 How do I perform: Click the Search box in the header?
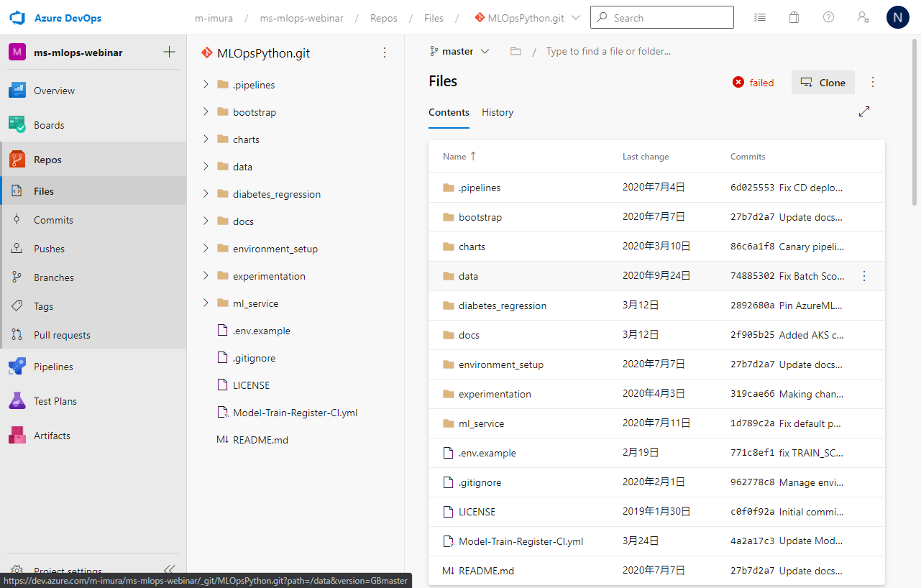click(x=662, y=17)
